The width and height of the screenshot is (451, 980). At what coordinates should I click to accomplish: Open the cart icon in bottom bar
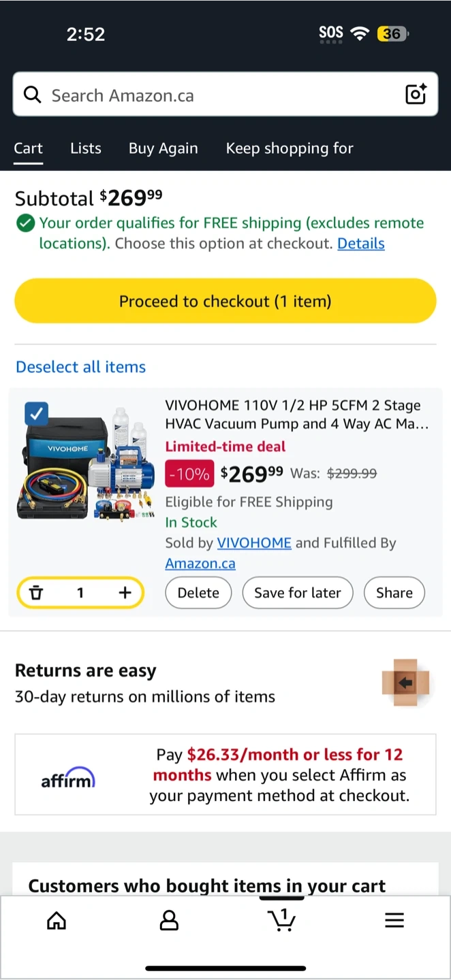282,919
